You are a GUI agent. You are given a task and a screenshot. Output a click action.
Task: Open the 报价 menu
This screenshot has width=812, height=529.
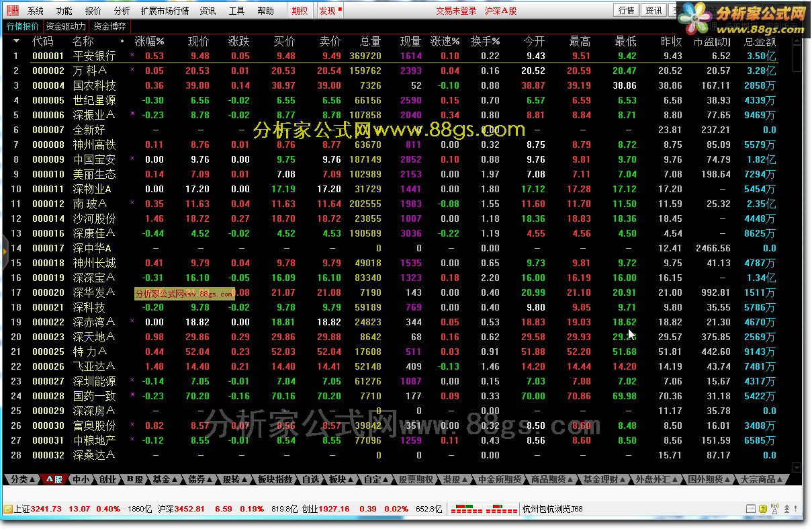tap(93, 11)
